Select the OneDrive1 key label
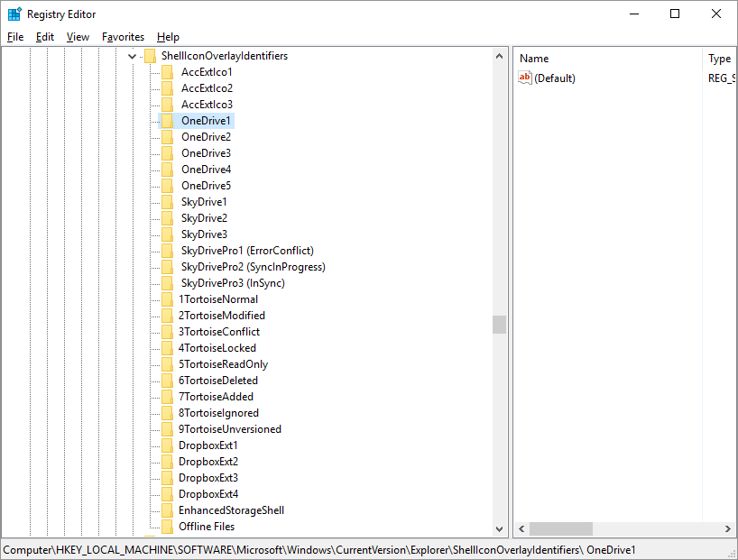Image resolution: width=738 pixels, height=560 pixels. tap(206, 121)
